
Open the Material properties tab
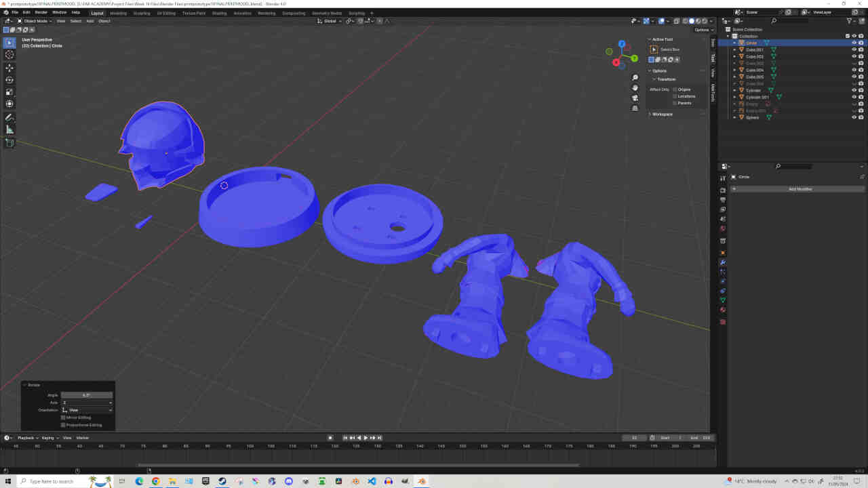pos(723,310)
